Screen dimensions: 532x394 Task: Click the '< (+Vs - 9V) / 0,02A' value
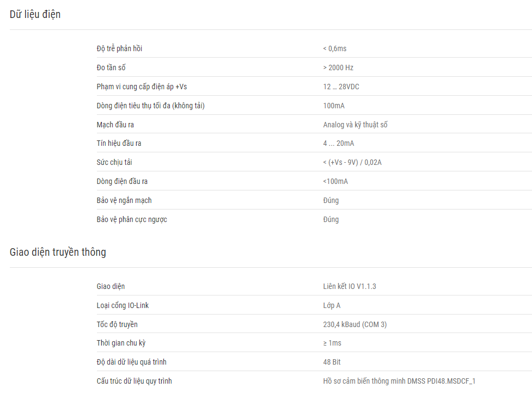pyautogui.click(x=352, y=162)
